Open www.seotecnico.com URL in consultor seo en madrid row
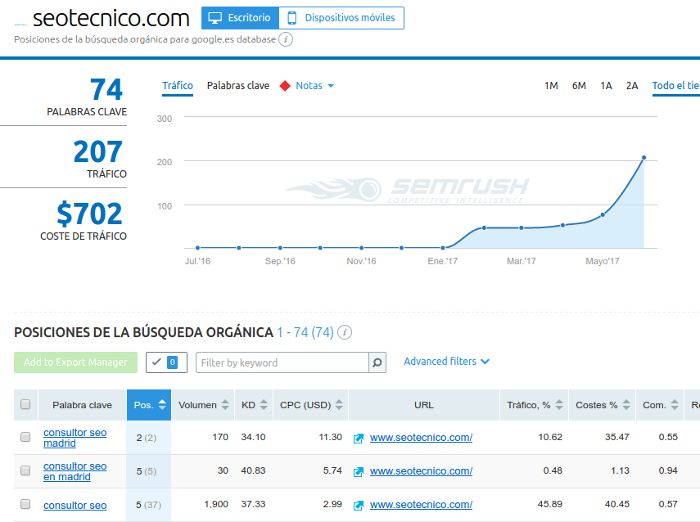The image size is (700, 522). click(421, 471)
